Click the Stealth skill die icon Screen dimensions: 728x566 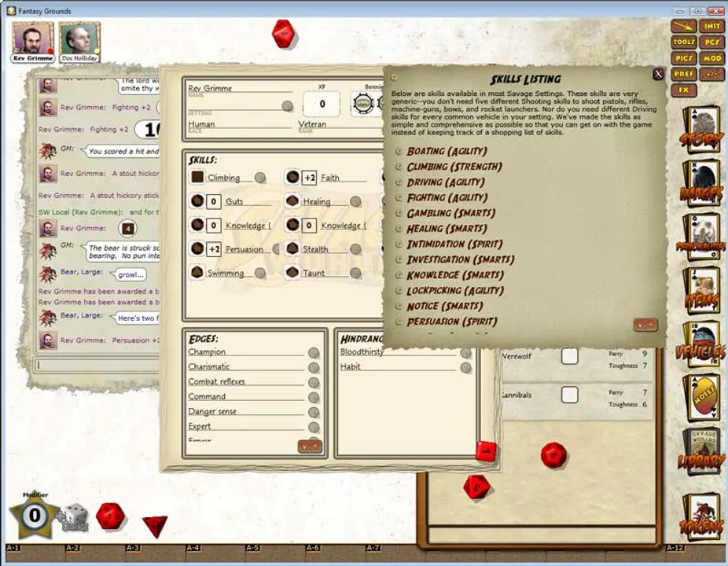[x=292, y=248]
